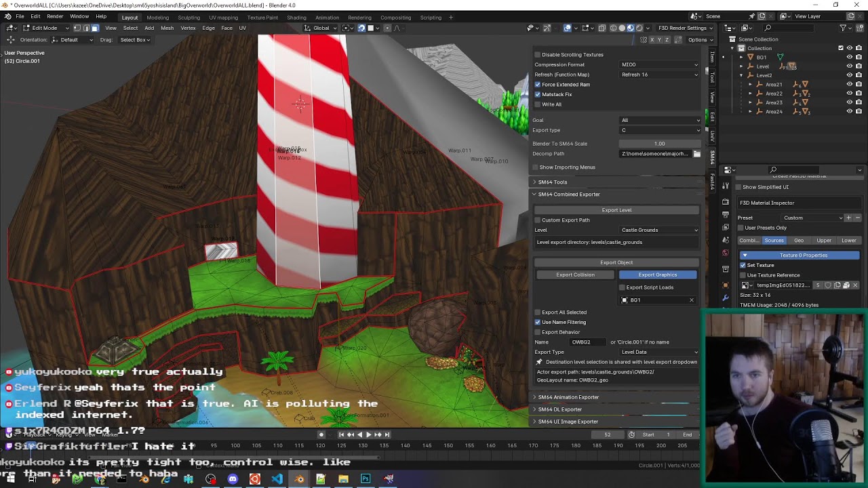
Task: Open Compression Format MIO0 dropdown
Action: tap(659, 64)
